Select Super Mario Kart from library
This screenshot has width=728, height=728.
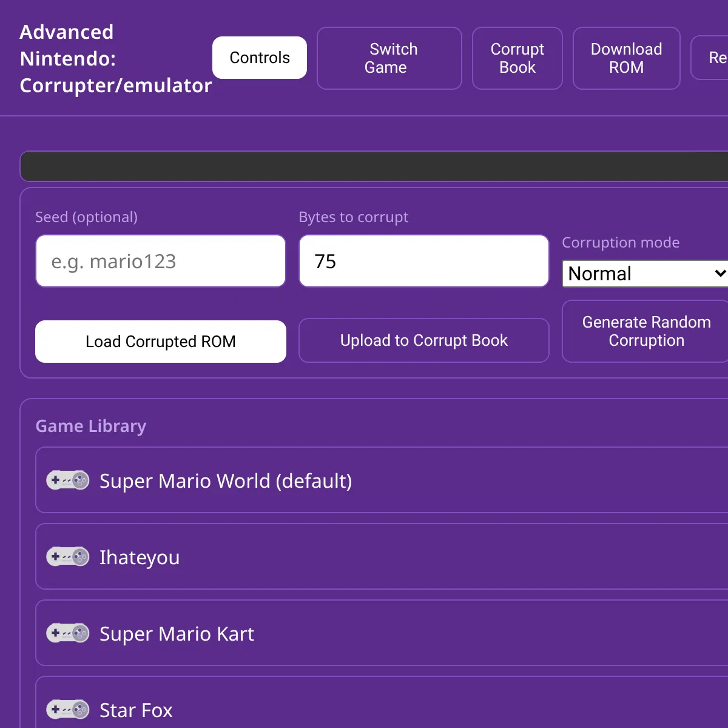(x=382, y=633)
